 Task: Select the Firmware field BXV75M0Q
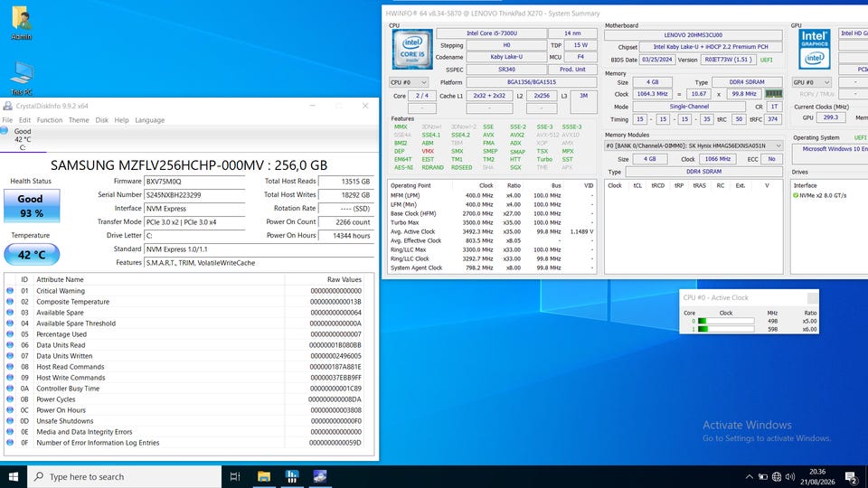point(194,182)
